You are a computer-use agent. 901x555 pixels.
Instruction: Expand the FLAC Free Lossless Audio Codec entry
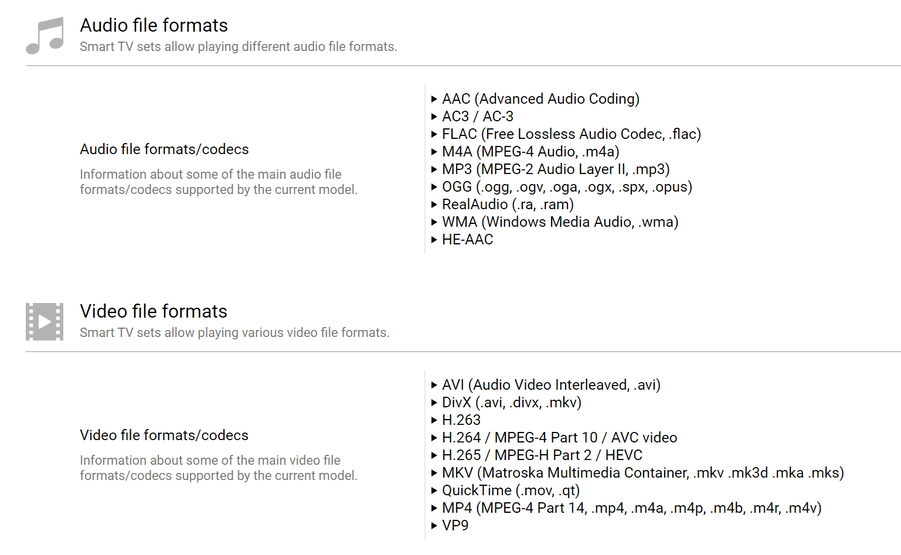[x=571, y=134]
